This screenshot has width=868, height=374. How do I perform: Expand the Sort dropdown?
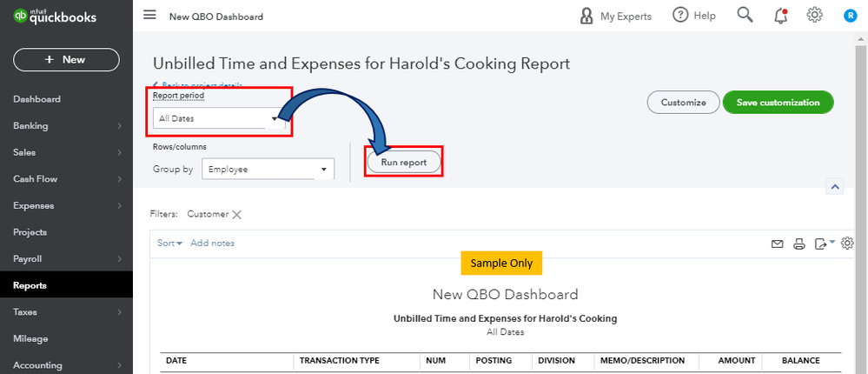point(169,244)
